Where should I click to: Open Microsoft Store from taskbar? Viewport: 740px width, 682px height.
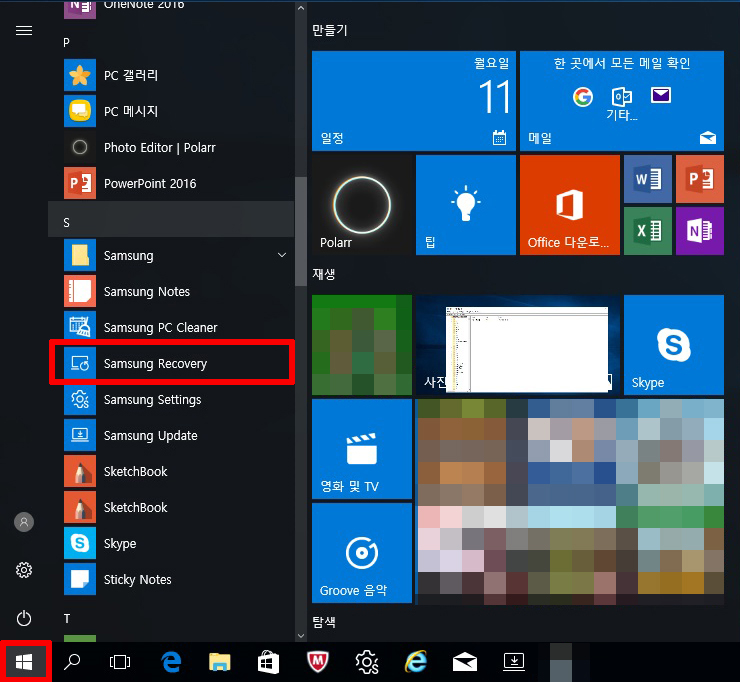point(269,662)
